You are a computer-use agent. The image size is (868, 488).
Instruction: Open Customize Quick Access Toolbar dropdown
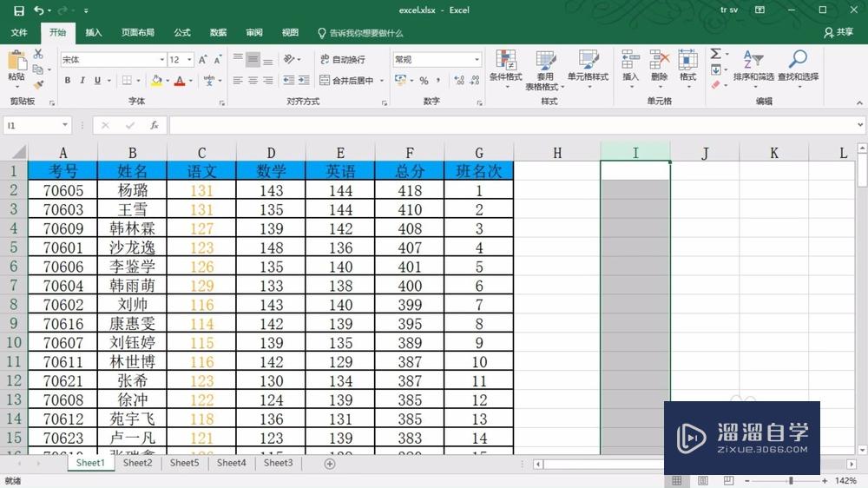(86, 10)
